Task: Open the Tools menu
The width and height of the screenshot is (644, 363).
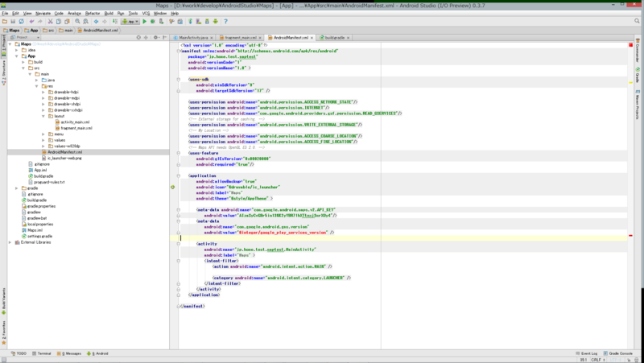Action: tap(133, 13)
